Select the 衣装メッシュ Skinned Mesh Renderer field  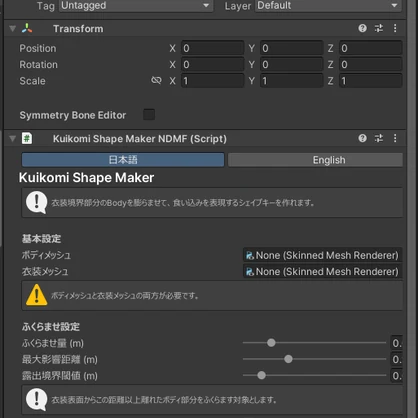[322, 272]
